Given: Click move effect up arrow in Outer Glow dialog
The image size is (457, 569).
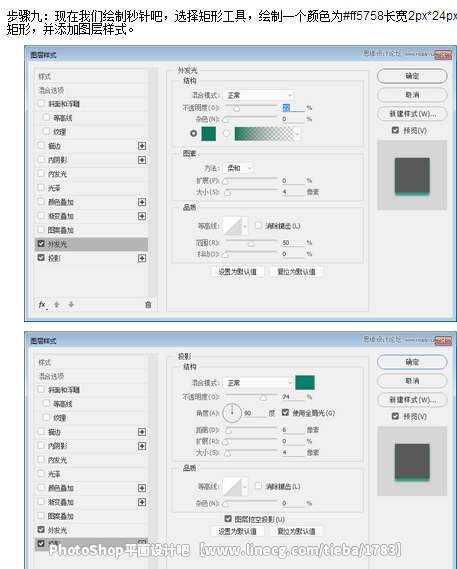Looking at the screenshot, I should 57,305.
